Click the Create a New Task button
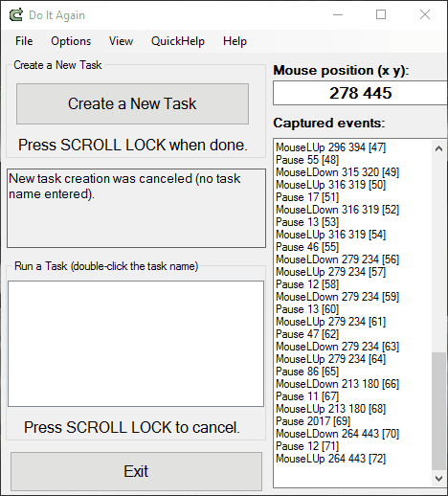448x496 pixels. point(132,103)
